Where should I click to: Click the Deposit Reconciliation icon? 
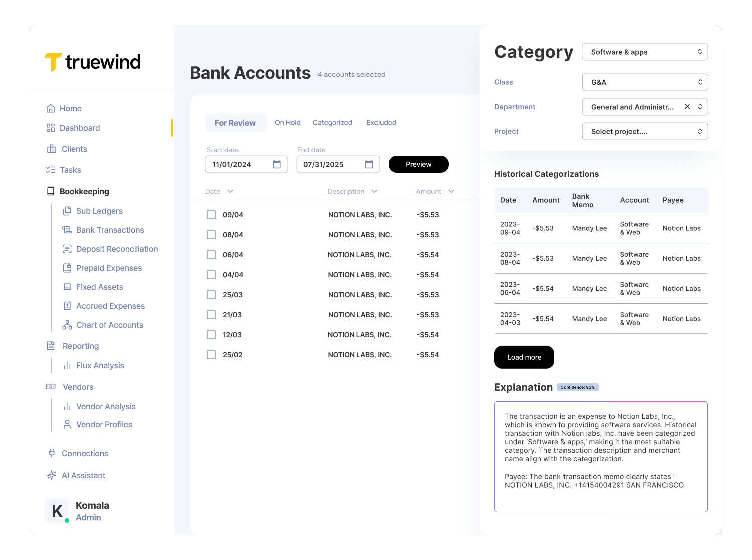pyautogui.click(x=67, y=249)
